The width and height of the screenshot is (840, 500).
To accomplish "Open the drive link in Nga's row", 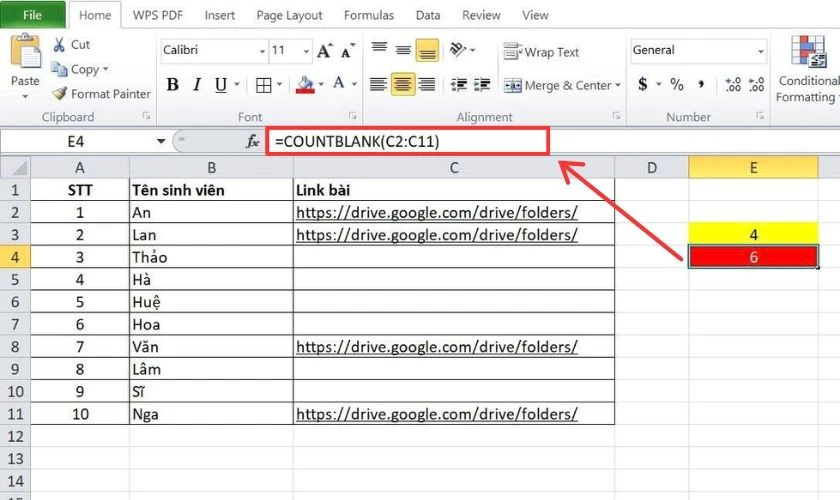I will 437,414.
